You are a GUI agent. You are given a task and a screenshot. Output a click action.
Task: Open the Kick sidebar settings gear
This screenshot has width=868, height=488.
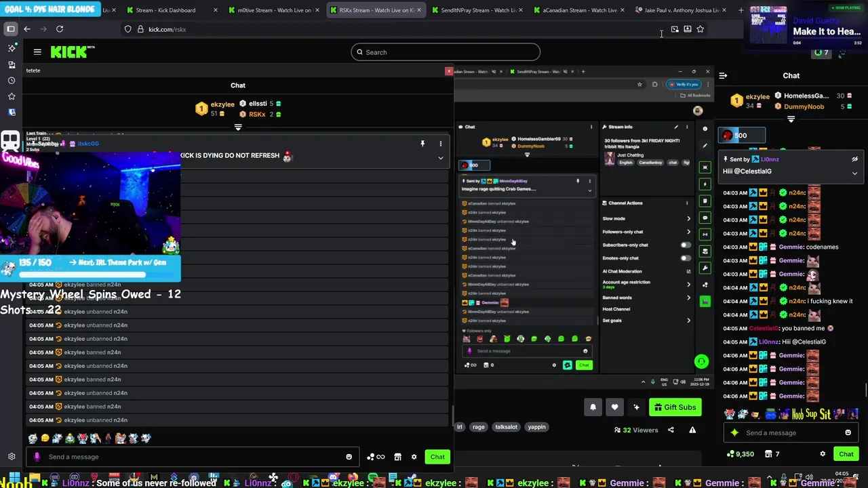coord(12,457)
